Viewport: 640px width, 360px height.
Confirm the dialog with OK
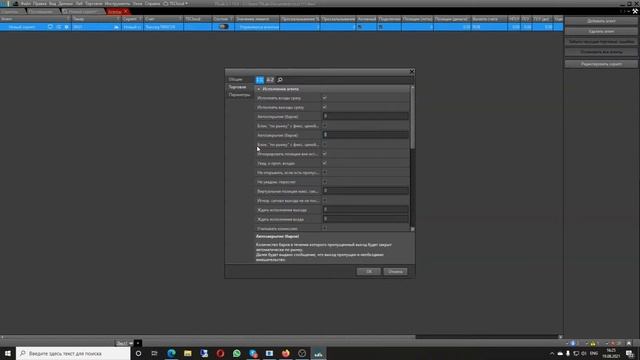point(369,271)
